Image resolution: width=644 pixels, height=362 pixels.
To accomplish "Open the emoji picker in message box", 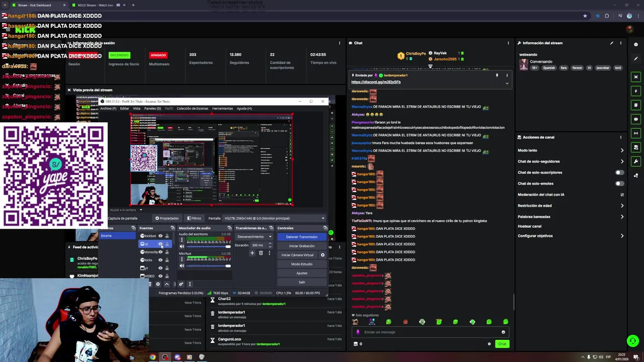I will [503, 332].
